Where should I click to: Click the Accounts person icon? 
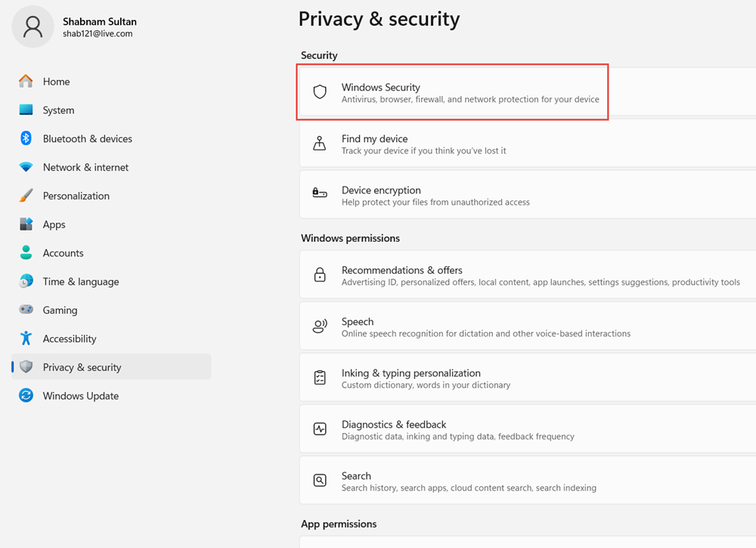[26, 252]
